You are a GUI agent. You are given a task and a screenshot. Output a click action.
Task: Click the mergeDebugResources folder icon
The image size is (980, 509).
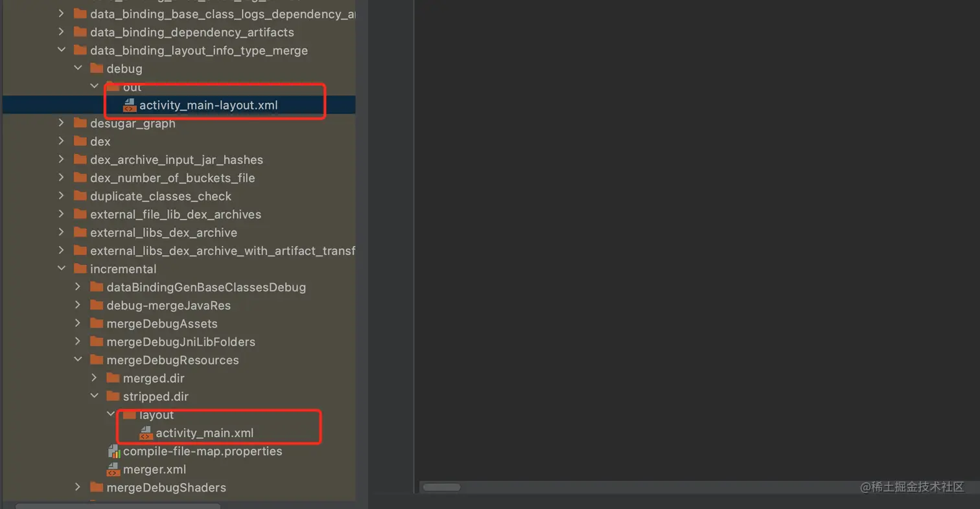click(x=97, y=359)
